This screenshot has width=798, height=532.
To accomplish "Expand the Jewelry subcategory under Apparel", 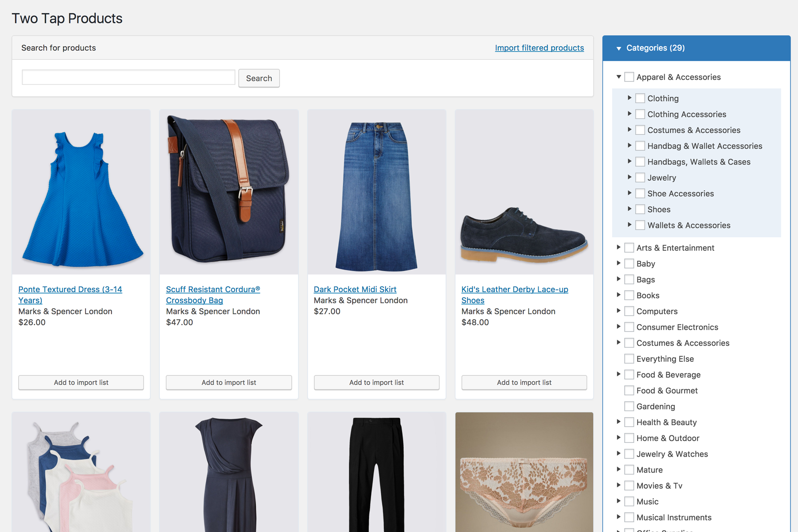I will click(x=630, y=177).
